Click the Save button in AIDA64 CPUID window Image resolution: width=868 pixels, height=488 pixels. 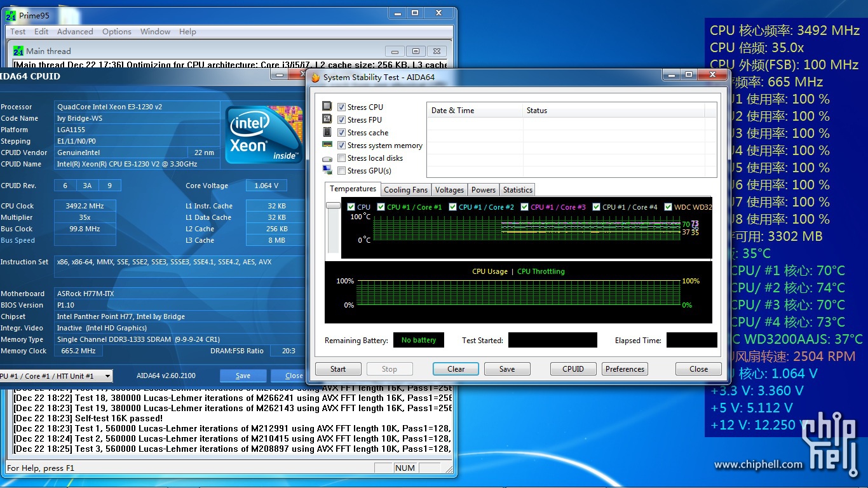coord(243,376)
